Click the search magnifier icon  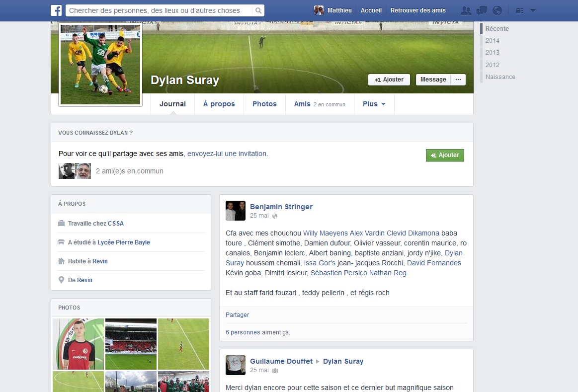[258, 11]
